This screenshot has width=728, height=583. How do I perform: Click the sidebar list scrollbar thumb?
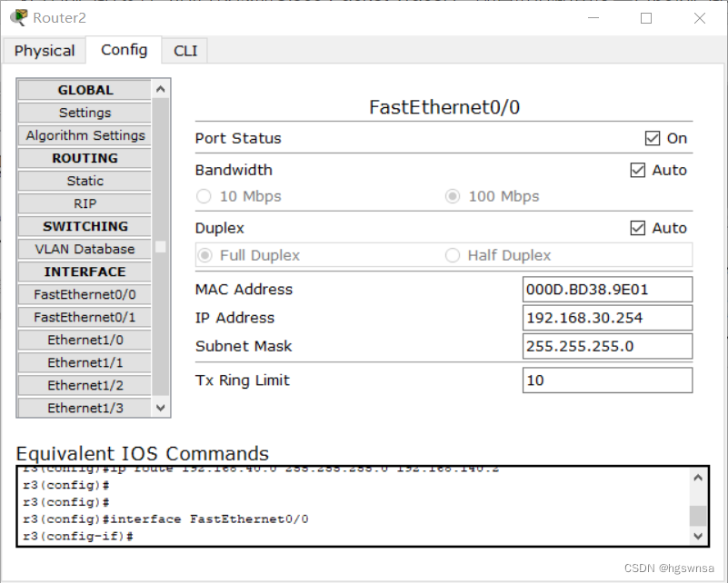161,246
